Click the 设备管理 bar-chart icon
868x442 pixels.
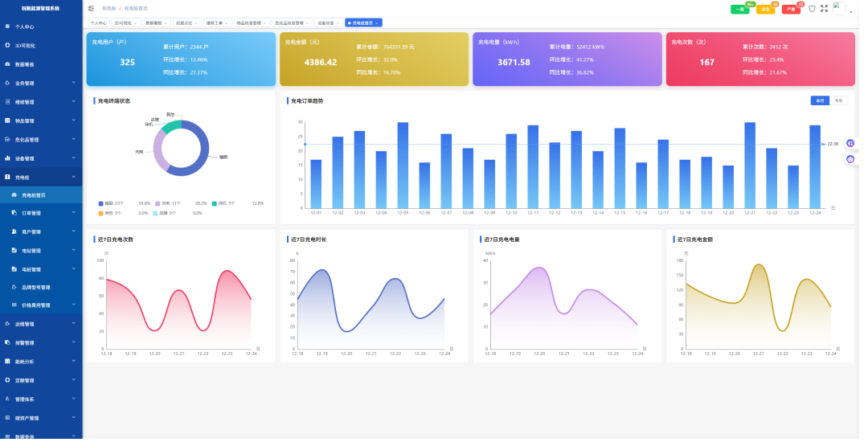[x=7, y=158]
